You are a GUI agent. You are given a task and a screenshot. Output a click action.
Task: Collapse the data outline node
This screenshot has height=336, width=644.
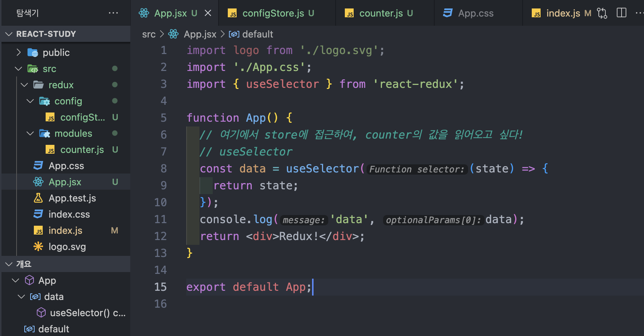21,297
